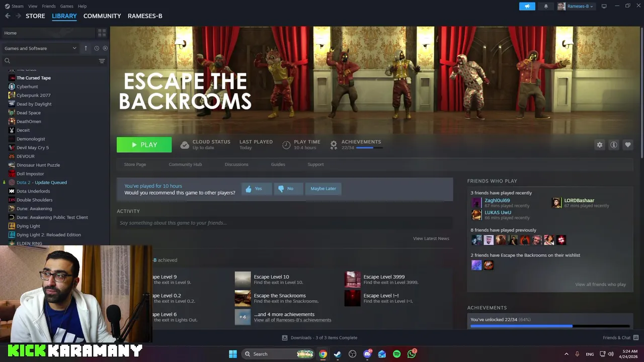Image resolution: width=644 pixels, height=362 pixels.
Task: Click ZaghlOul69's avatar
Action: click(x=476, y=203)
